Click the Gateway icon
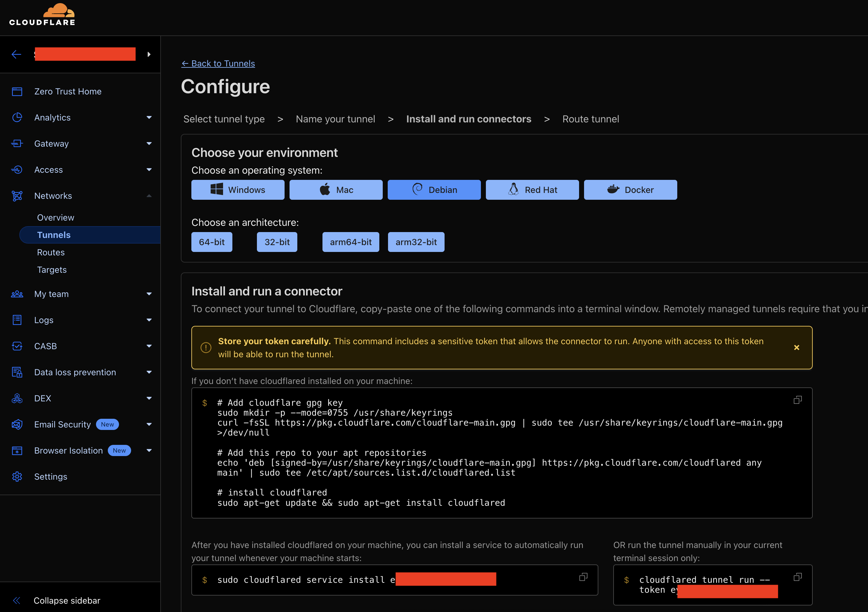The height and width of the screenshot is (612, 868). [x=17, y=144]
